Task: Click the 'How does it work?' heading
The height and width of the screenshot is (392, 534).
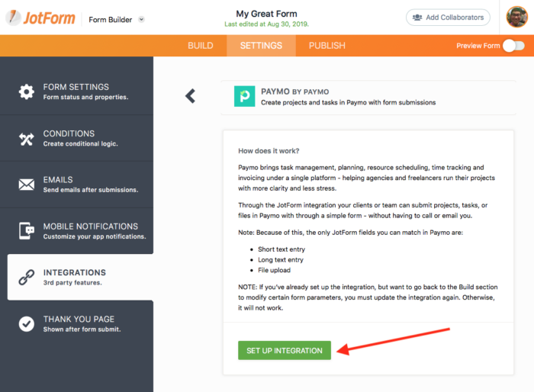Action: pos(269,151)
